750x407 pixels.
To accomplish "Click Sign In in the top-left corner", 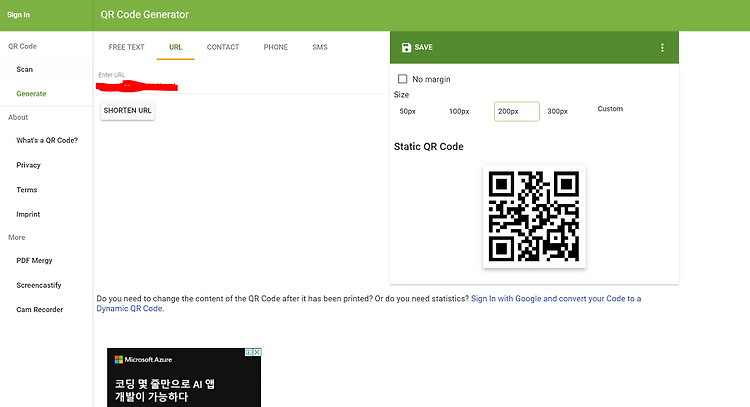I will coord(18,15).
